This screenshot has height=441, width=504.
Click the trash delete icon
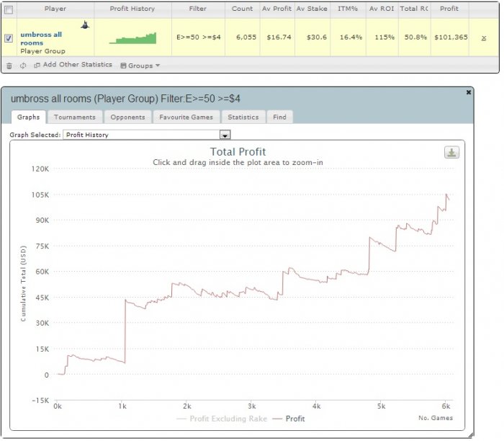9,66
